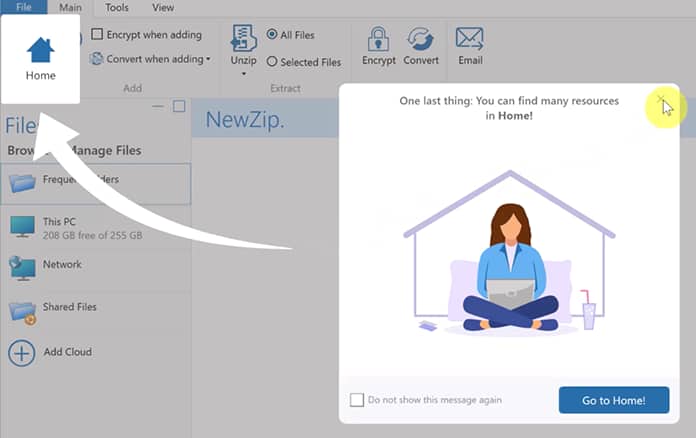This screenshot has width=696, height=438.
Task: Click the Convert icon in the ribbon
Action: point(421,39)
